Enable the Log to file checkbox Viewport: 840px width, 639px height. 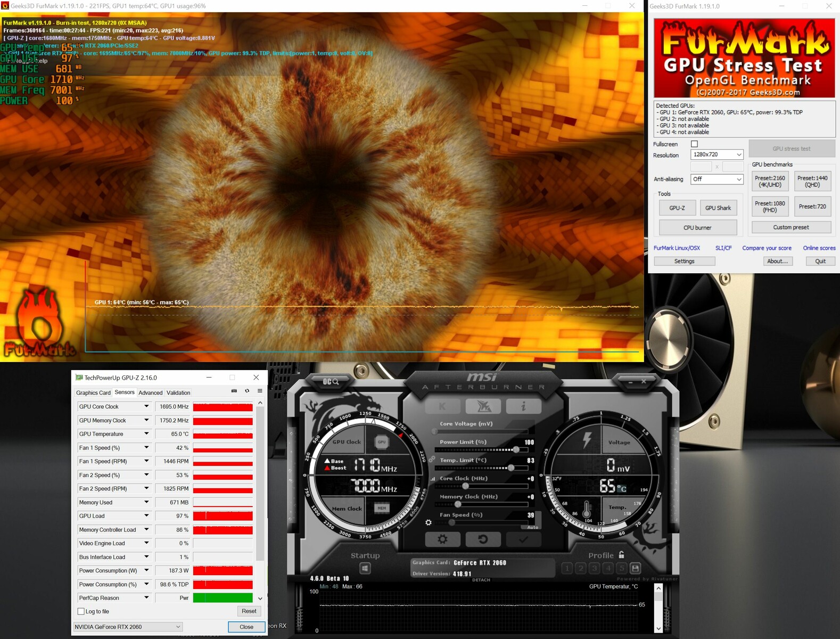point(81,611)
